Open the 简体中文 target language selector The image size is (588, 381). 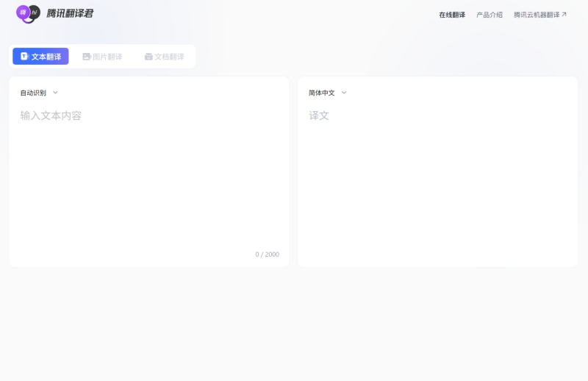click(322, 93)
